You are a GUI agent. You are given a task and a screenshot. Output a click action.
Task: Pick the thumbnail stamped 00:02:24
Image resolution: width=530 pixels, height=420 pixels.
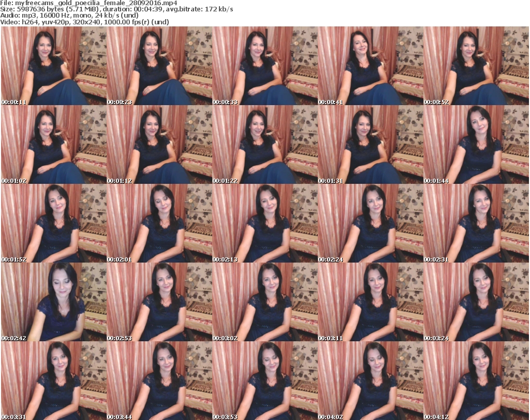tap(371, 223)
